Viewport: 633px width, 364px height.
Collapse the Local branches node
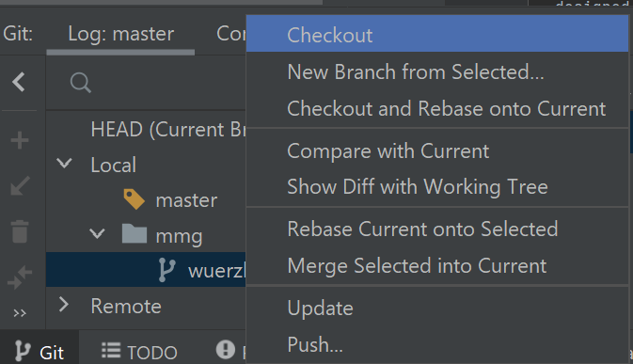click(64, 164)
